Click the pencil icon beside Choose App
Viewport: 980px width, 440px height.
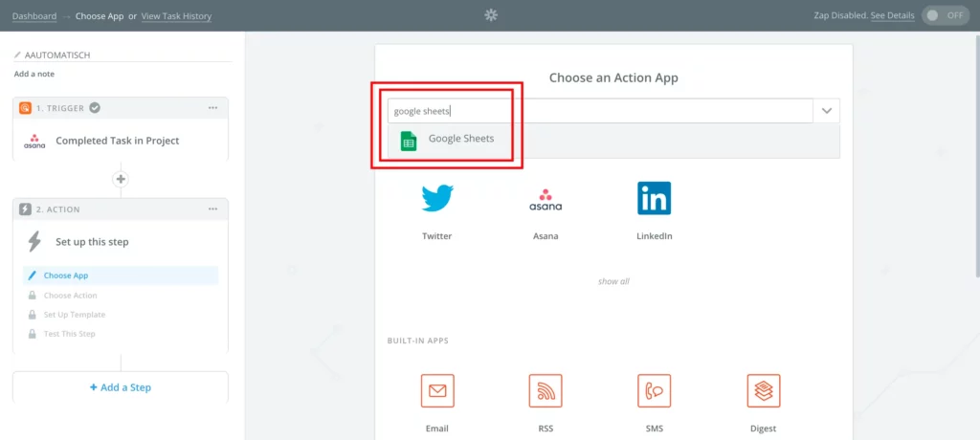(33, 275)
